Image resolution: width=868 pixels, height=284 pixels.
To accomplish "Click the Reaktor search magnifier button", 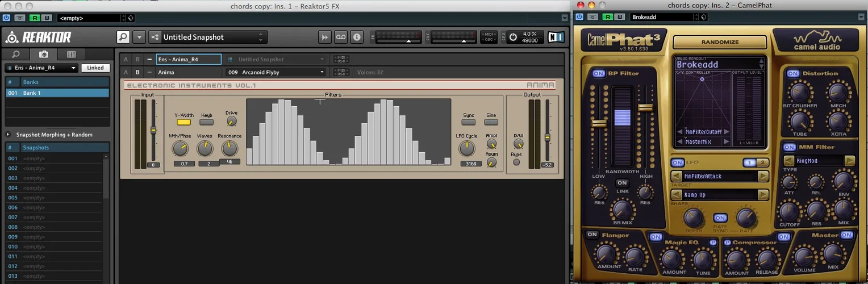I will 123,37.
